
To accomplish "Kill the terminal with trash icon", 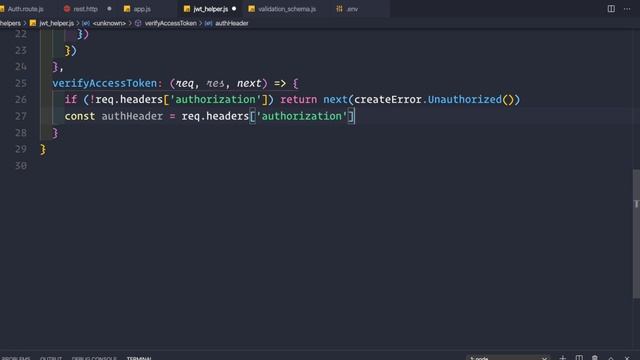I will pyautogui.click(x=595, y=358).
